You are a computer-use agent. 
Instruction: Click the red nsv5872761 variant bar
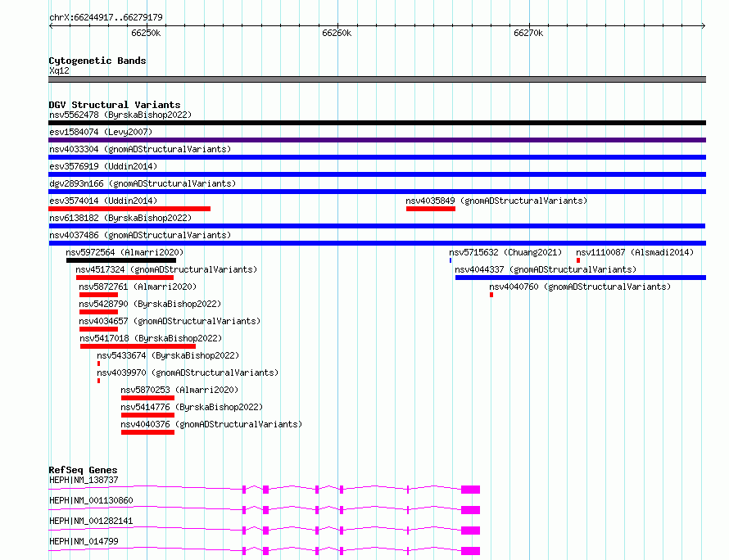(98, 295)
